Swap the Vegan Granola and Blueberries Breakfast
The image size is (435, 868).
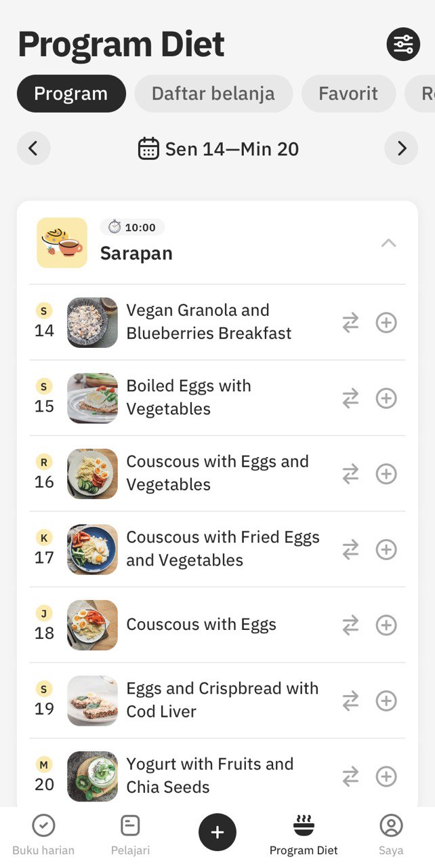point(350,323)
